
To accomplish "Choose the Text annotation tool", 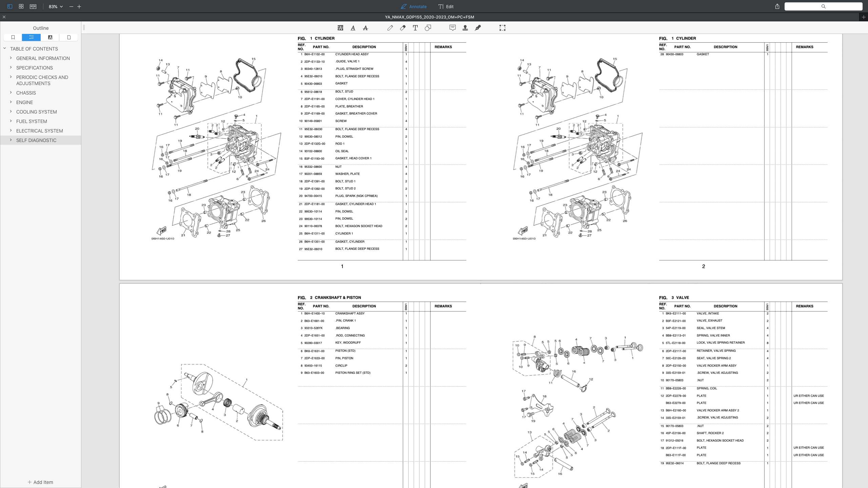I will point(415,28).
